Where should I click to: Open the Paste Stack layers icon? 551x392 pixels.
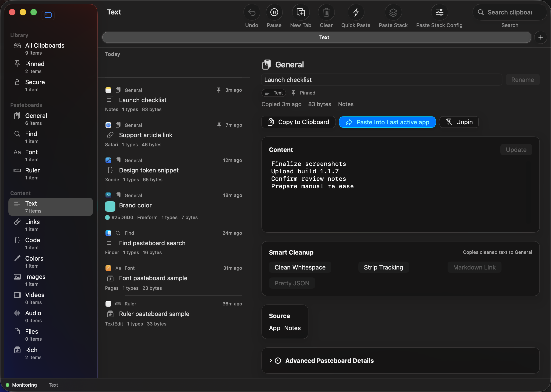[x=393, y=12]
